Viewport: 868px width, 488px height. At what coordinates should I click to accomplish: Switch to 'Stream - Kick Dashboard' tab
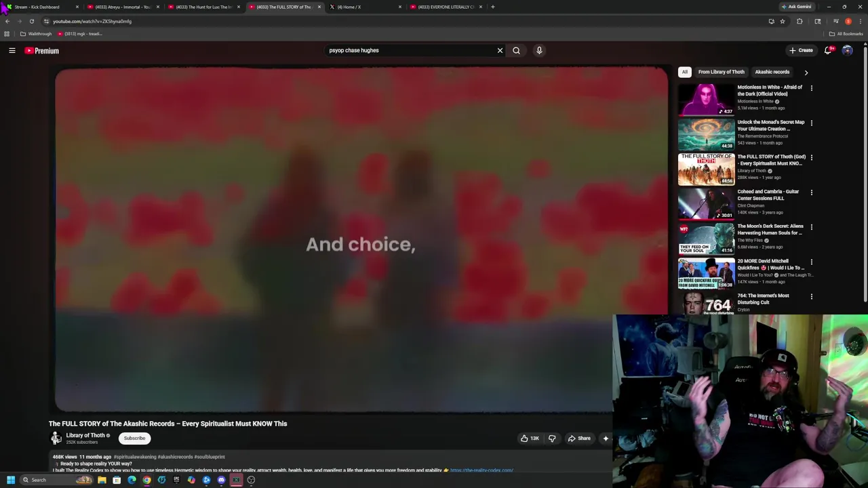point(41,7)
